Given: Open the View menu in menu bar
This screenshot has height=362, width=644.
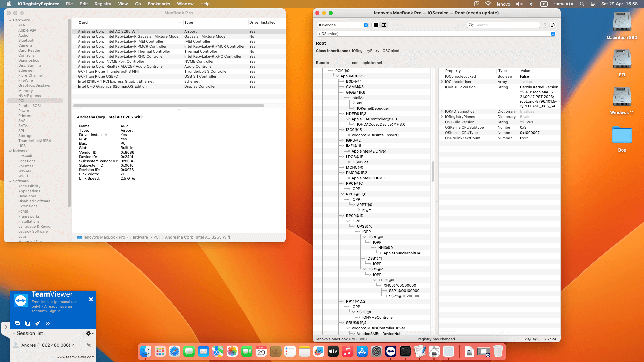Looking at the screenshot, I should coord(123,4).
